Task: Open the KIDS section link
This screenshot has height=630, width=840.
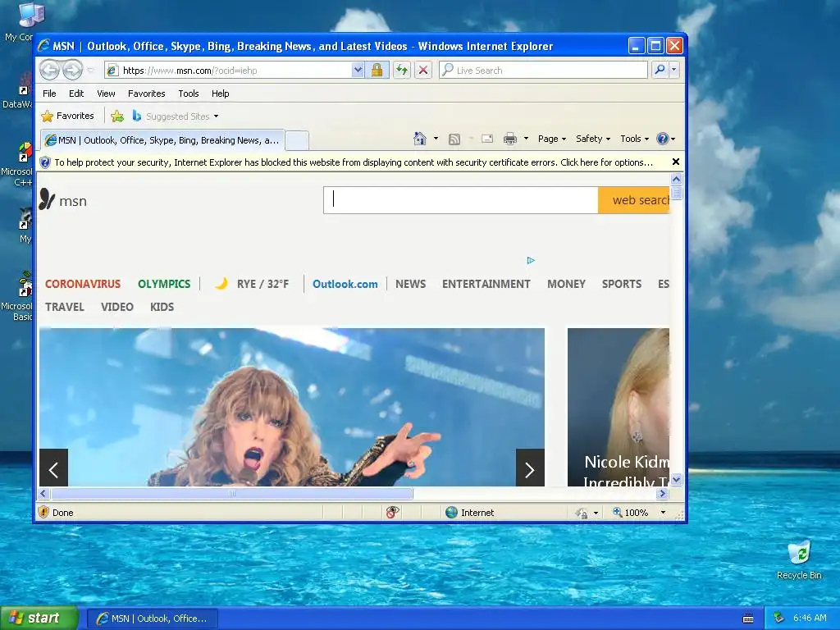Action: [162, 307]
